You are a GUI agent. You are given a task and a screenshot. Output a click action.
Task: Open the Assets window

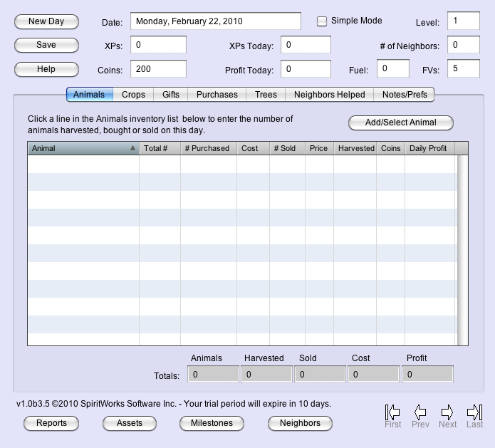[130, 423]
